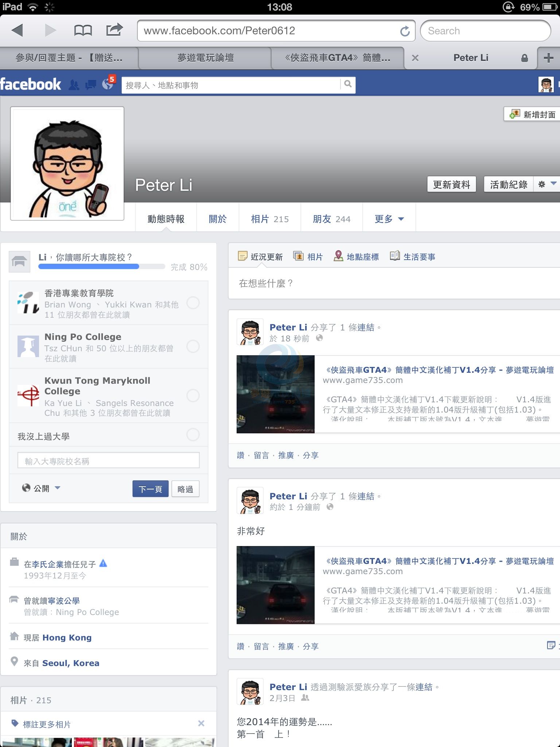The height and width of the screenshot is (747, 560).
Task: Focus the Safari Search field
Action: coord(485,31)
